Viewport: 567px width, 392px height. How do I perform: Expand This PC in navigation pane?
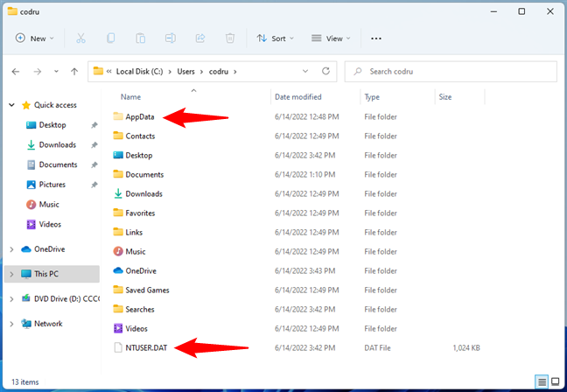tap(11, 274)
